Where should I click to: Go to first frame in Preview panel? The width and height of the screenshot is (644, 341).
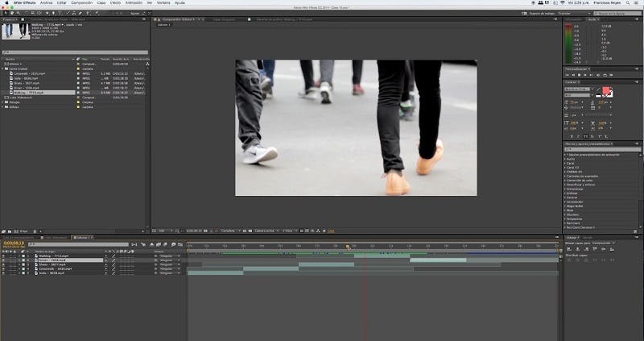click(x=567, y=75)
